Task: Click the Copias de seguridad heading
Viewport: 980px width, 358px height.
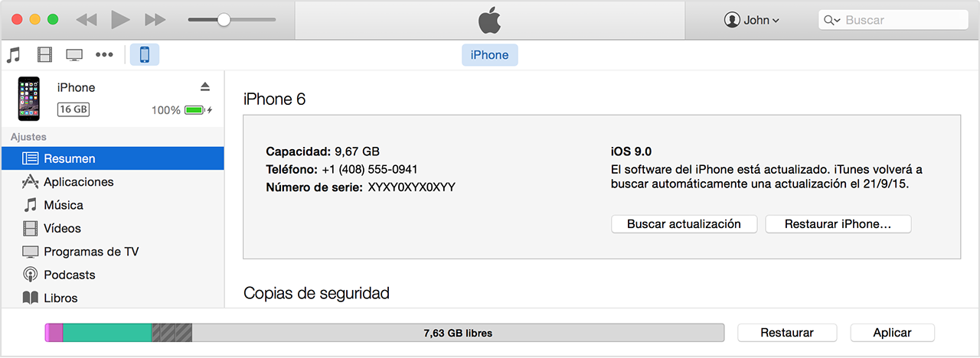Action: pyautogui.click(x=316, y=293)
